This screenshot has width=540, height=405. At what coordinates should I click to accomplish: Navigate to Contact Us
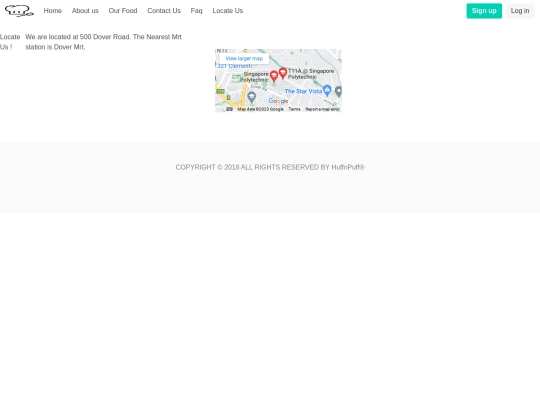(x=164, y=11)
